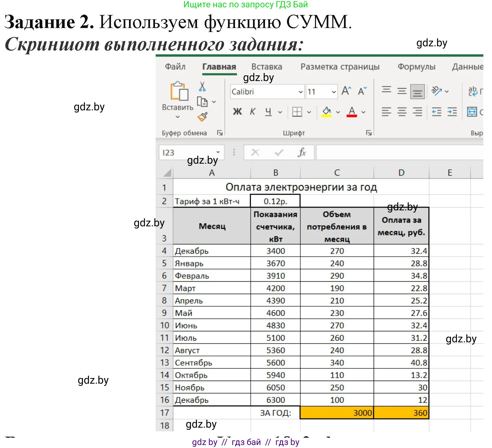Viewport: 492px width, 448px height.
Task: Expand the borders options dropdown
Action: pos(309,112)
